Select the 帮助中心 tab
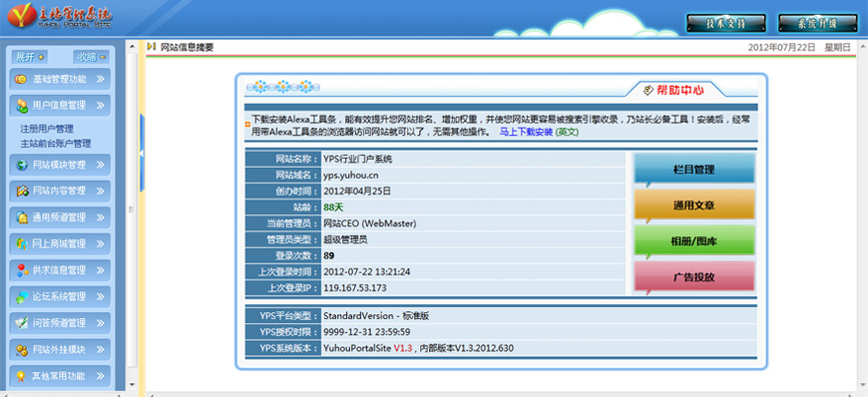This screenshot has width=868, height=397. 674,90
